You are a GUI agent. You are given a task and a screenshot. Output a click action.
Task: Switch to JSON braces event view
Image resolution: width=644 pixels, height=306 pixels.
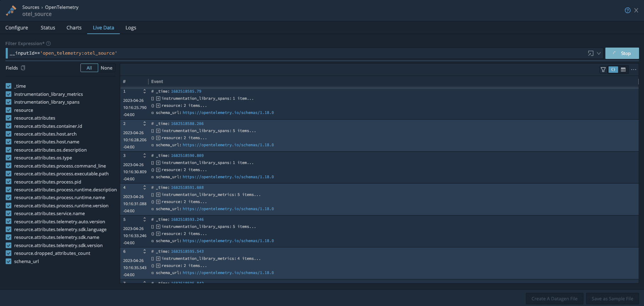(x=613, y=70)
